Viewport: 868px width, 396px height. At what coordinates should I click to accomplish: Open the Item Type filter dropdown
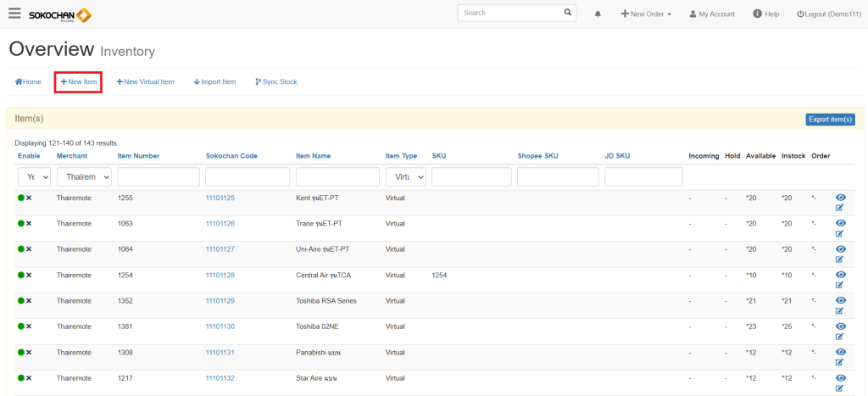point(405,177)
